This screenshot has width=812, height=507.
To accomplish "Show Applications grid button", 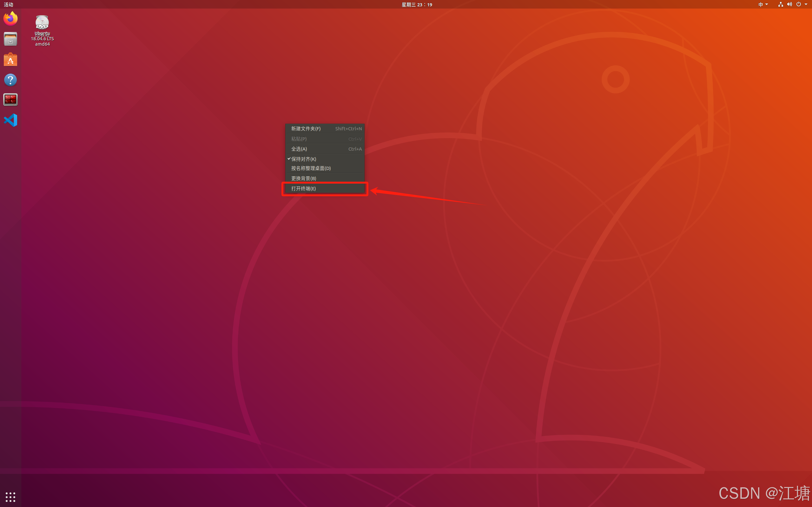I will coord(10,497).
